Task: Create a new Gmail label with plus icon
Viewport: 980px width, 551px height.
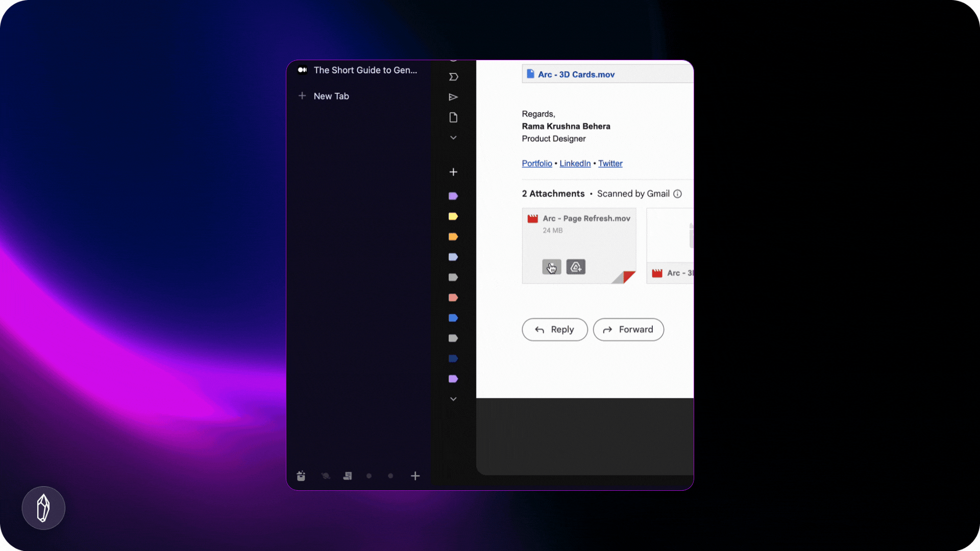Action: [453, 172]
